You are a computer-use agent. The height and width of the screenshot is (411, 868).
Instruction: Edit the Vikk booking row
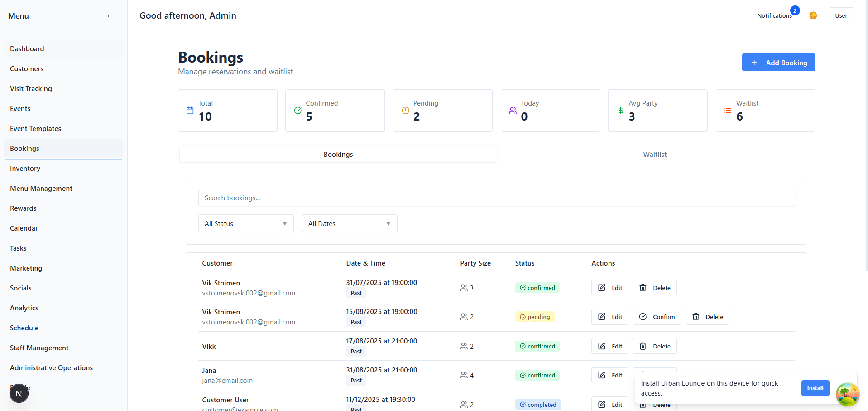609,346
